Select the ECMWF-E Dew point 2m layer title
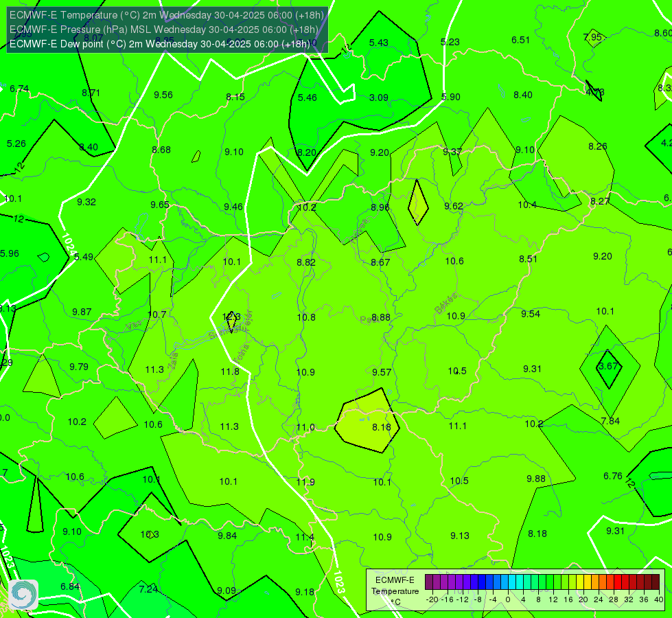672x618 pixels. pos(160,44)
